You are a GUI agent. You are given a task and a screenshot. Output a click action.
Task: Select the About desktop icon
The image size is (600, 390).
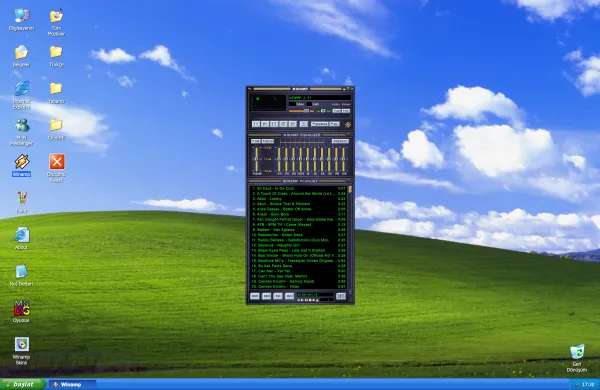pyautogui.click(x=21, y=238)
